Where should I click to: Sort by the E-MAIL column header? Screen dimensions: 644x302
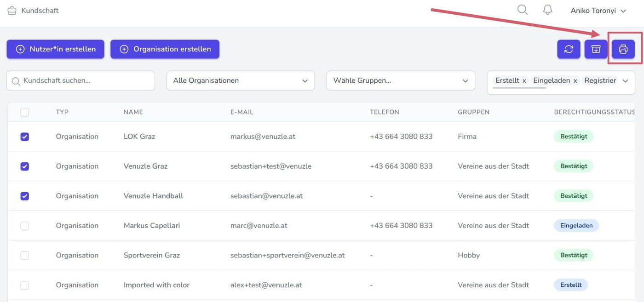pos(242,112)
